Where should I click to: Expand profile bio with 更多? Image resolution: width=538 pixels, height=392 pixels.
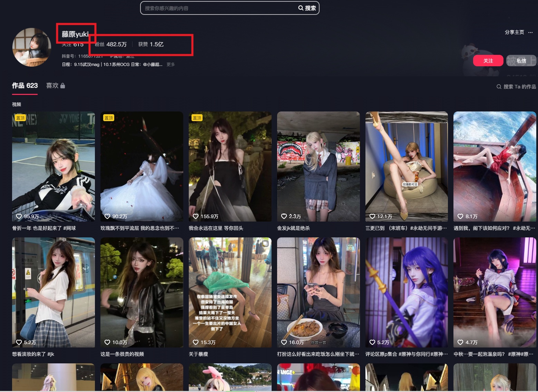coord(170,65)
